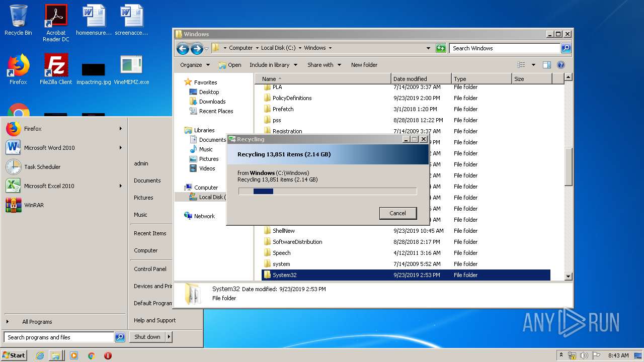Expand Microsoft Word 2010 jump list

click(x=121, y=148)
